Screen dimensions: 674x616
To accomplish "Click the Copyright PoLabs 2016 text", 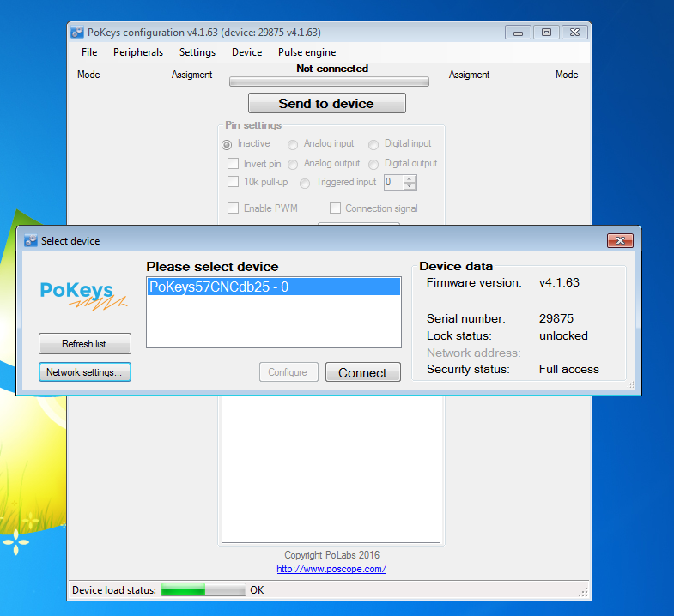I will point(331,555).
